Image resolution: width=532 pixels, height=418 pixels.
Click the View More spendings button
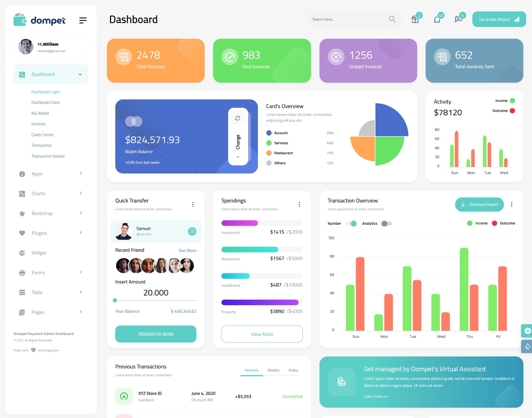pyautogui.click(x=262, y=334)
